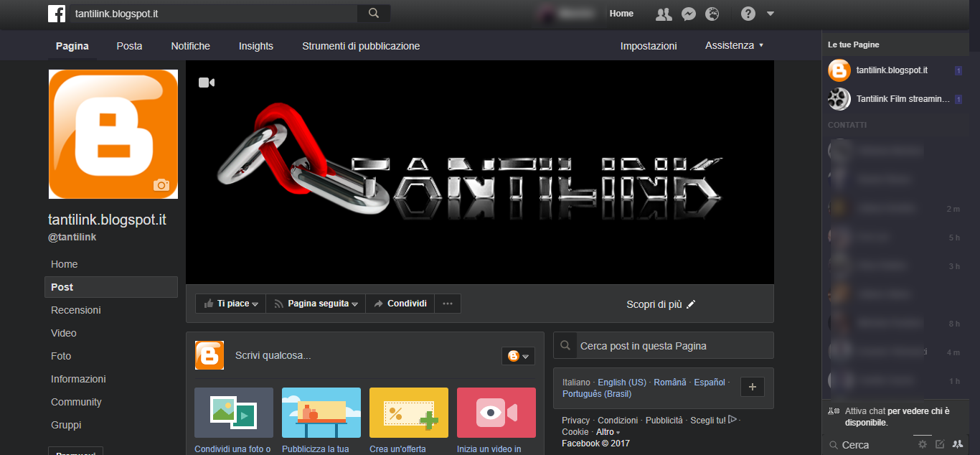
Task: Open the help question mark icon
Action: (748, 14)
